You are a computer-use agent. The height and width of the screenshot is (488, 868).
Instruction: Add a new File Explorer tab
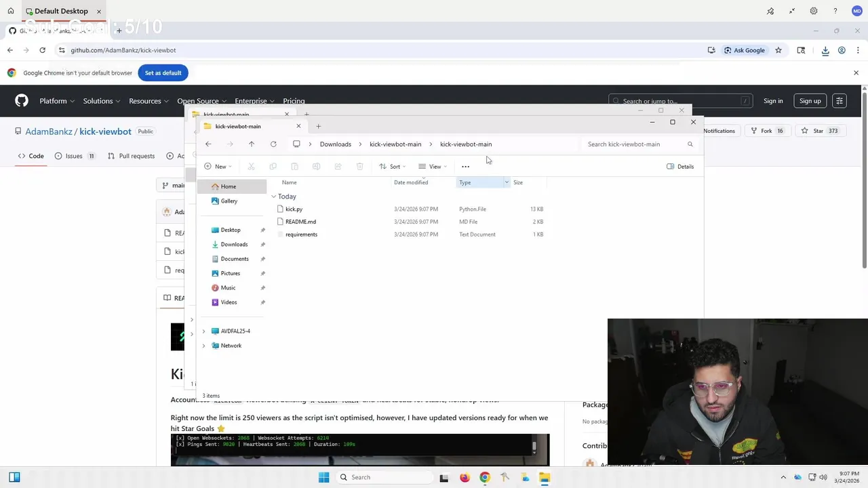tap(318, 126)
